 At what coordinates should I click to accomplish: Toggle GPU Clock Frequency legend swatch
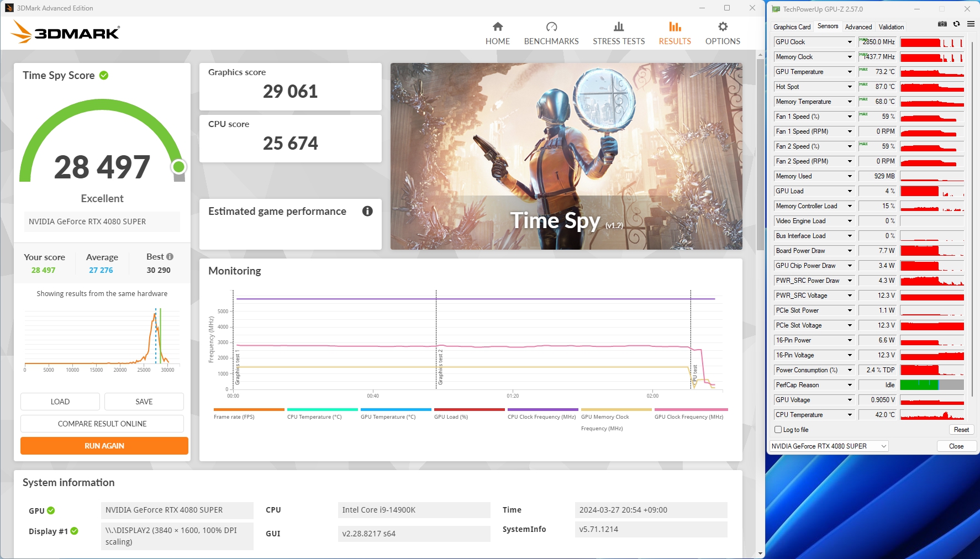691,409
